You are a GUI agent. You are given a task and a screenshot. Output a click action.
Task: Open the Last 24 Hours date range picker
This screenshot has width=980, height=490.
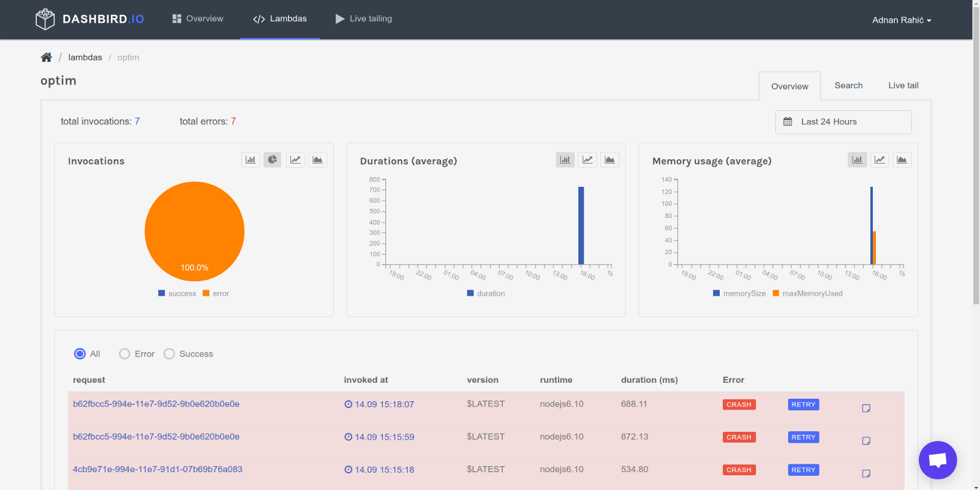[843, 122]
